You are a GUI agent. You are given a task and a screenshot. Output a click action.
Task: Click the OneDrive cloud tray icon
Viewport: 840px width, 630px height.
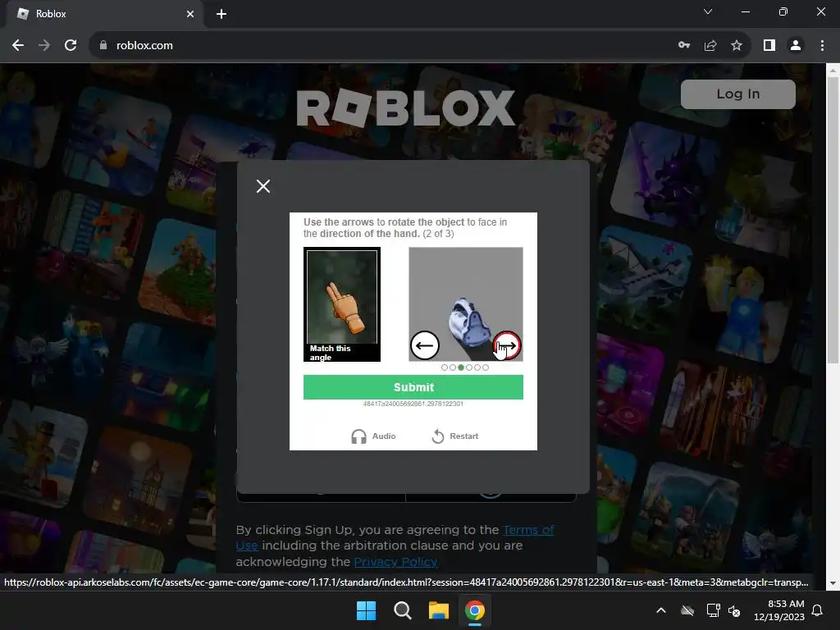click(x=687, y=610)
